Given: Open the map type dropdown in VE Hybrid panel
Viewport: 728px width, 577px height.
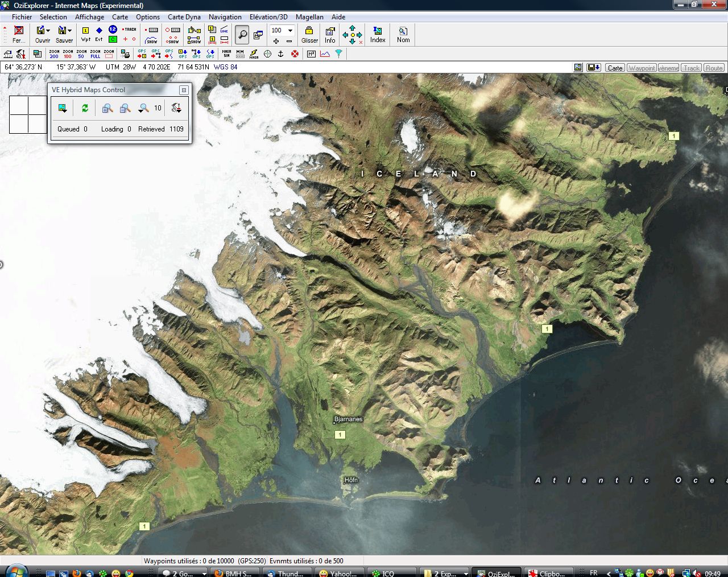Looking at the screenshot, I should (x=63, y=108).
